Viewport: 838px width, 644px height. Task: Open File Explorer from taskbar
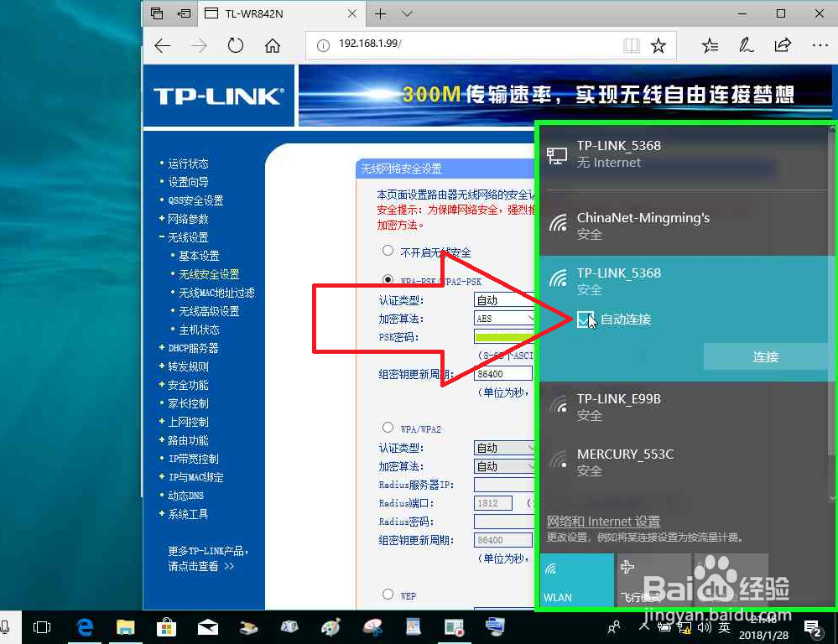pyautogui.click(x=126, y=627)
